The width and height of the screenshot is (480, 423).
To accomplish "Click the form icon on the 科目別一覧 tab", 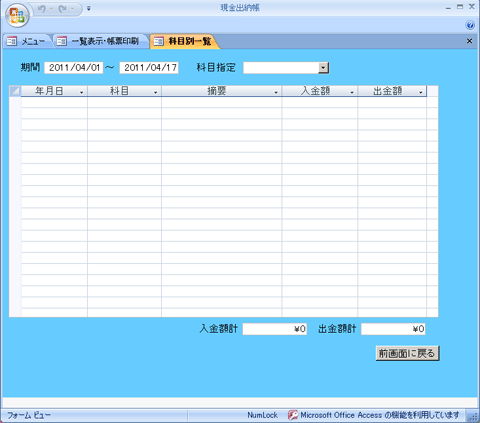I will pos(158,41).
